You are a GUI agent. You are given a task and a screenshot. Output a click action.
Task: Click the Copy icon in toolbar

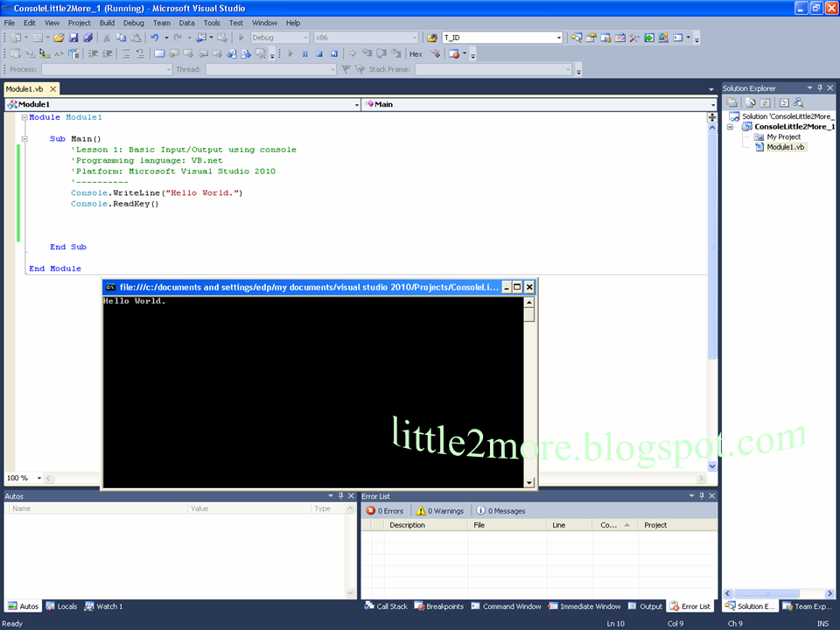pyautogui.click(x=121, y=38)
